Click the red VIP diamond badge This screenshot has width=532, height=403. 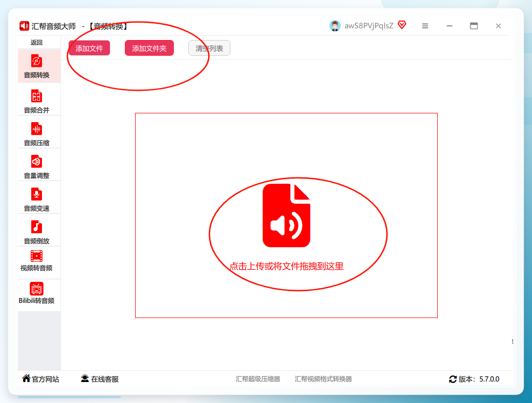point(402,25)
